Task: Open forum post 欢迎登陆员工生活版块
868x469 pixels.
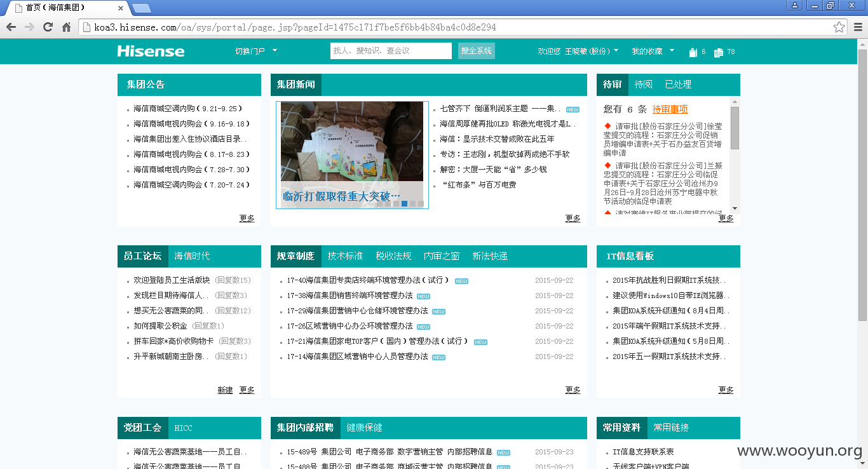Action: 172,280
